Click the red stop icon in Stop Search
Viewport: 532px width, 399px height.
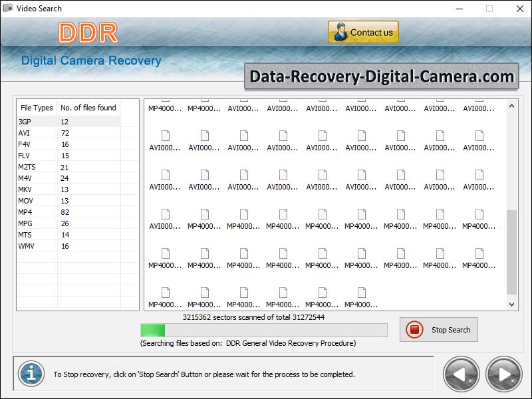pyautogui.click(x=414, y=329)
